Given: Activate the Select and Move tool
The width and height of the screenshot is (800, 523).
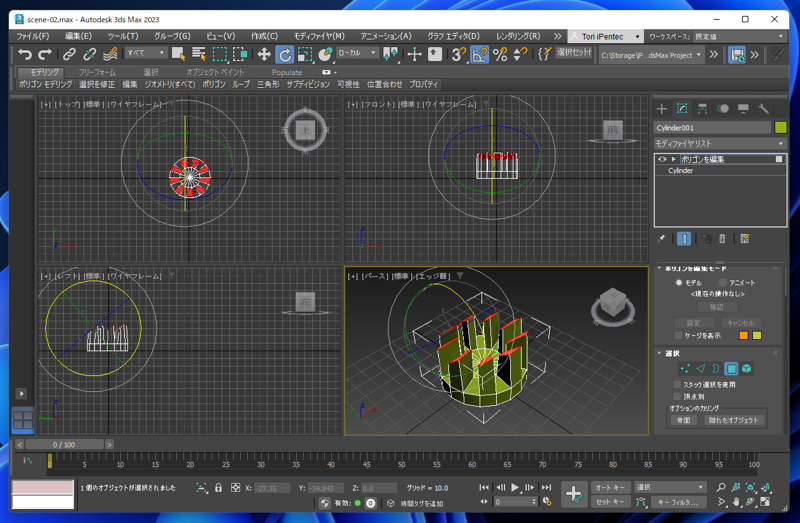Looking at the screenshot, I should [x=264, y=54].
